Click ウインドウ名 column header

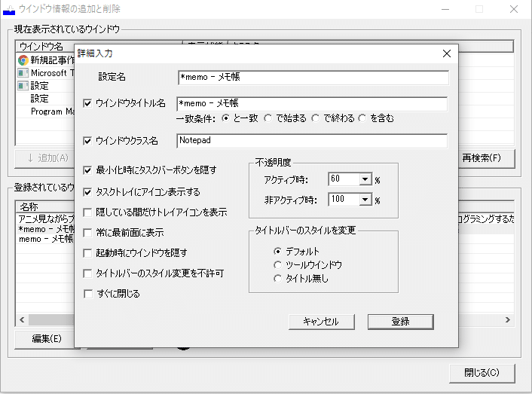click(45, 46)
